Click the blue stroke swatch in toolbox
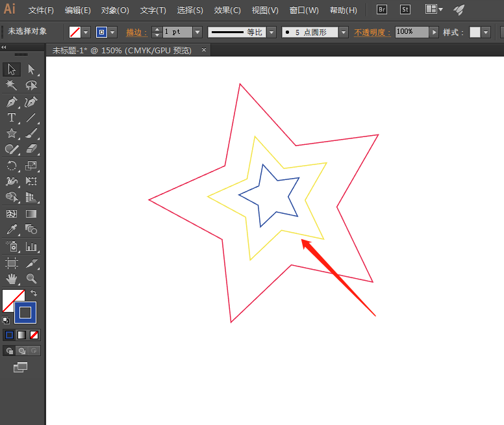 pos(25,313)
